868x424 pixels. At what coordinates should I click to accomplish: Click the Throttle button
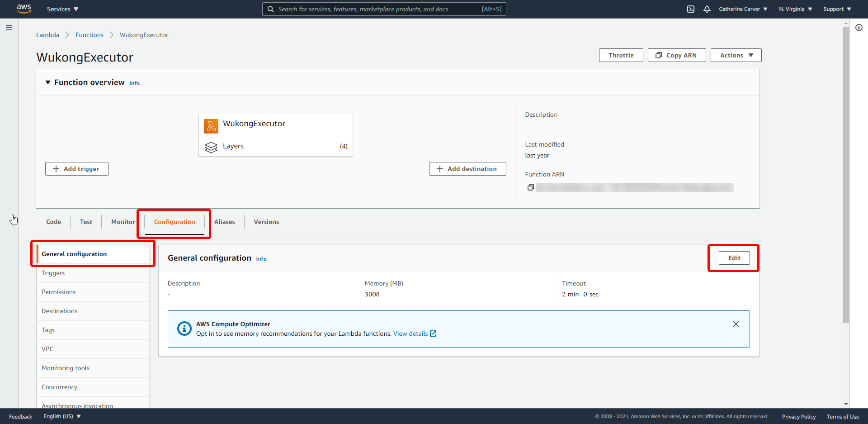[x=621, y=55]
